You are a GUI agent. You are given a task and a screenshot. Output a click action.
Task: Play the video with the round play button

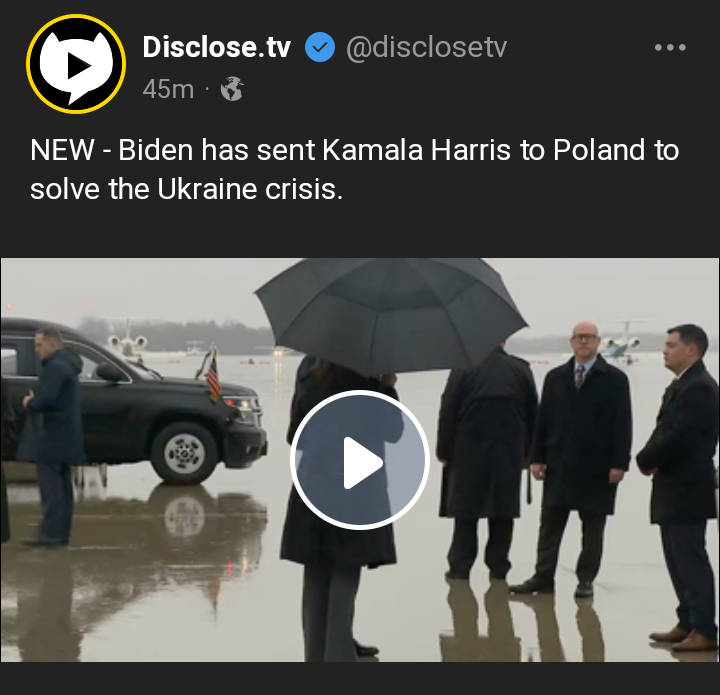tap(360, 460)
